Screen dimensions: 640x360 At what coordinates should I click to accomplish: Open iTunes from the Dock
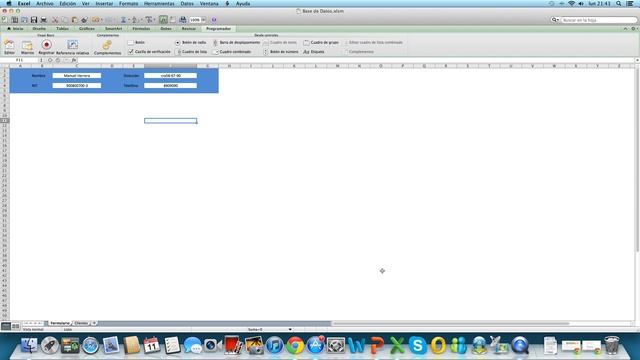274,345
